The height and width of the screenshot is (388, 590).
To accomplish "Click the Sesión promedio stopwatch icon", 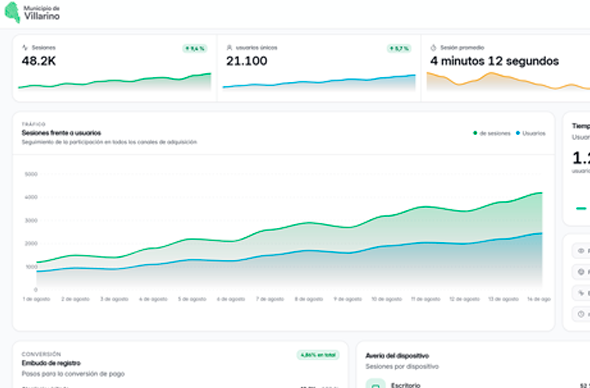I will pos(433,47).
